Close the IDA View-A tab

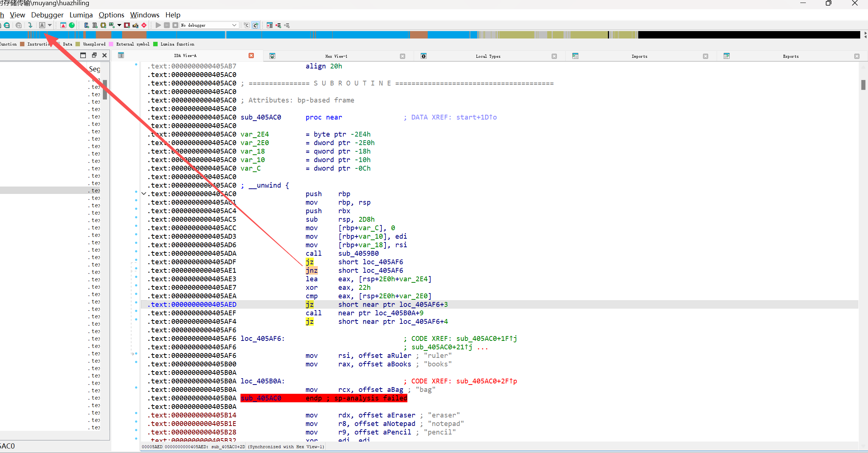(x=251, y=56)
